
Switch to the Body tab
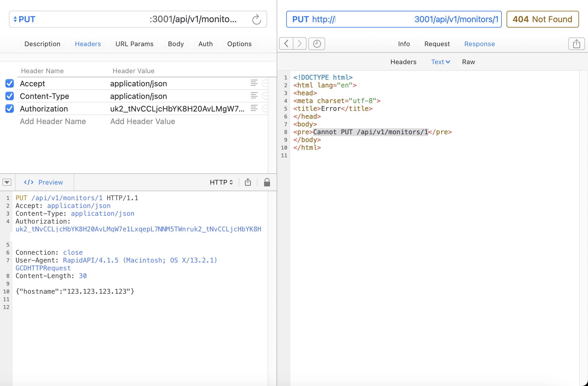click(x=176, y=44)
